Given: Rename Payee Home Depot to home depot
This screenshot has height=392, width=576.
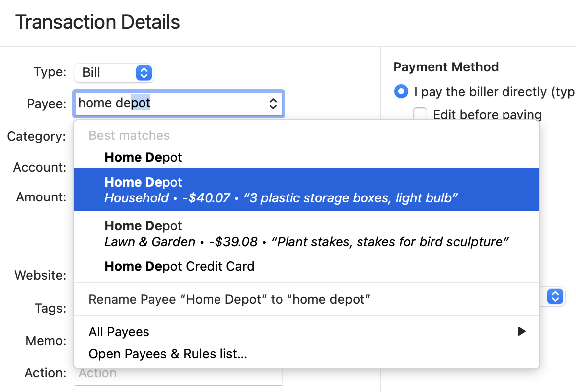Looking at the screenshot, I should point(307,299).
